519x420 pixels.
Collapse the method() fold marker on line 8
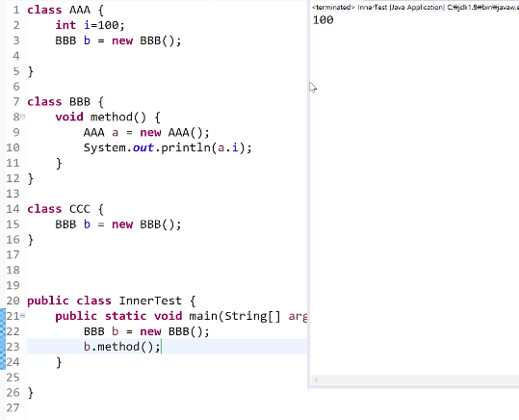(x=22, y=117)
